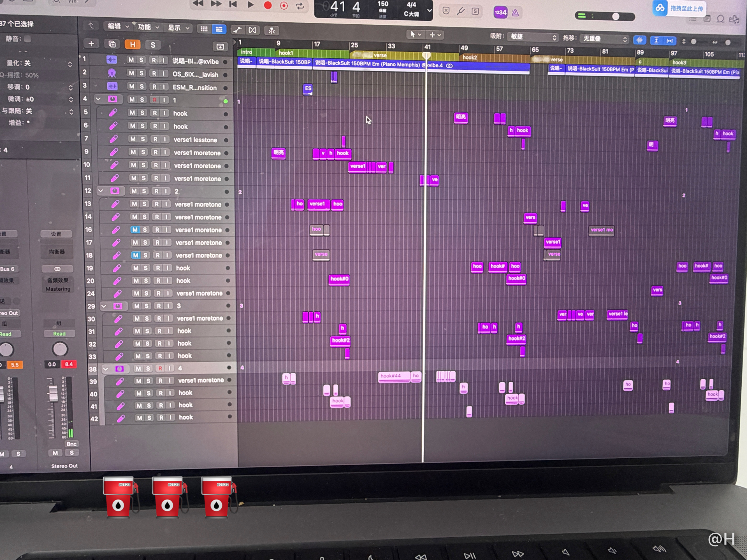Click the waveform zoom icon

(640, 40)
